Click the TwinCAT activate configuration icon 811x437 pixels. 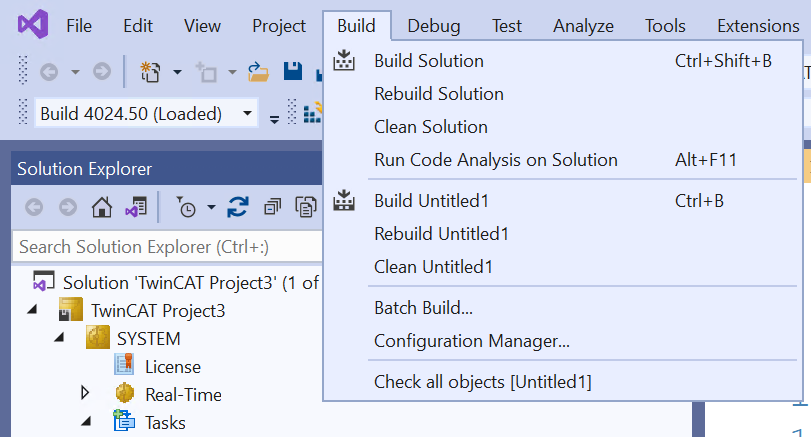312,113
